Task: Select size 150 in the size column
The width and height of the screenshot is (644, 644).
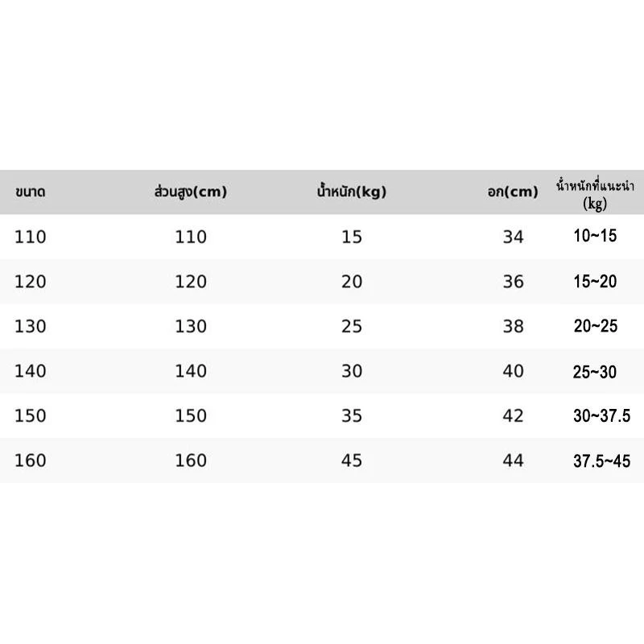Action: (31, 416)
